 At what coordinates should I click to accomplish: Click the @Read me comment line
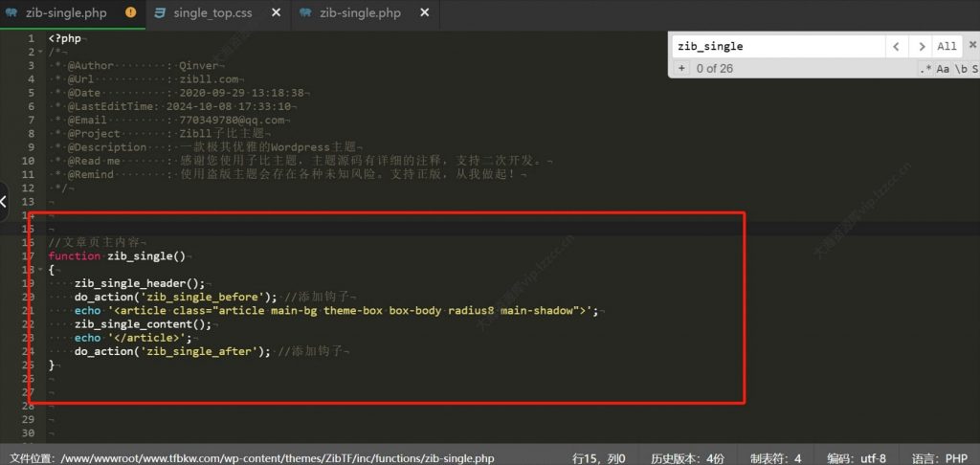click(x=301, y=162)
